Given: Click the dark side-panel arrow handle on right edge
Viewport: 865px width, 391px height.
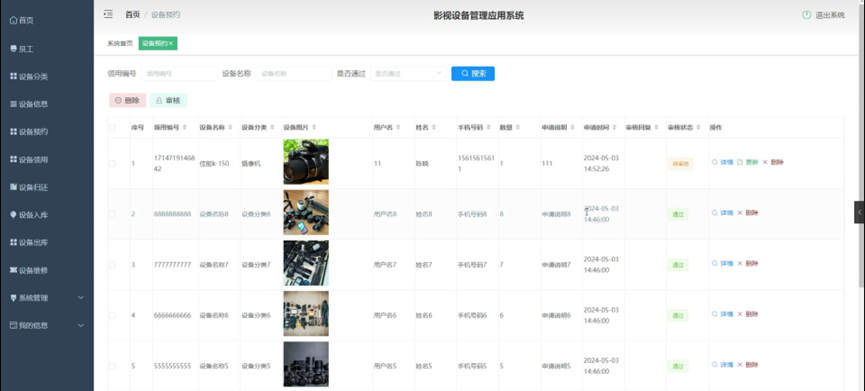Looking at the screenshot, I should [x=859, y=212].
